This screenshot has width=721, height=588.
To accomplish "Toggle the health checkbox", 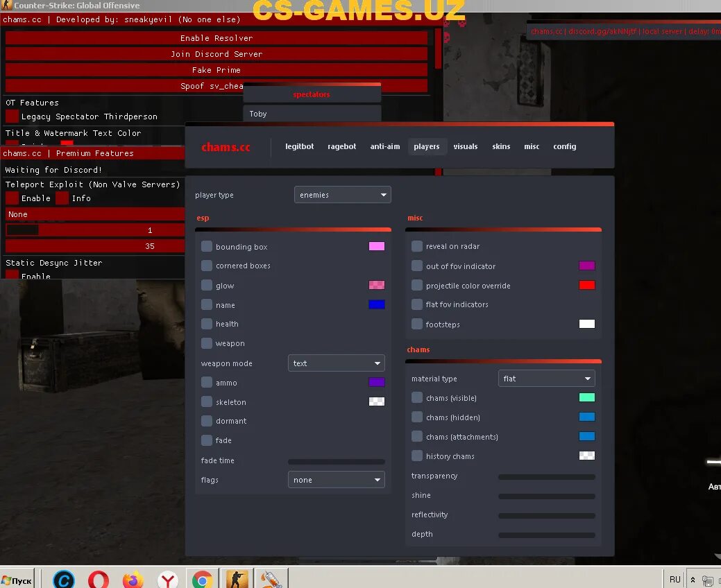I will click(x=207, y=324).
